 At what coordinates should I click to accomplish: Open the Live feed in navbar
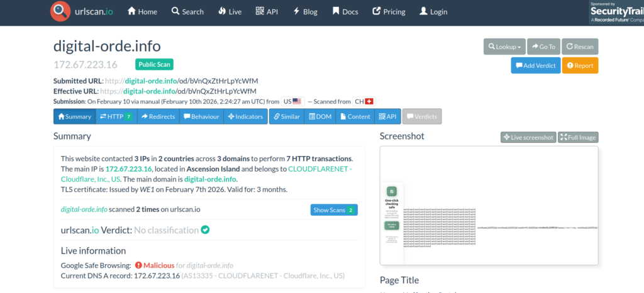pyautogui.click(x=230, y=11)
